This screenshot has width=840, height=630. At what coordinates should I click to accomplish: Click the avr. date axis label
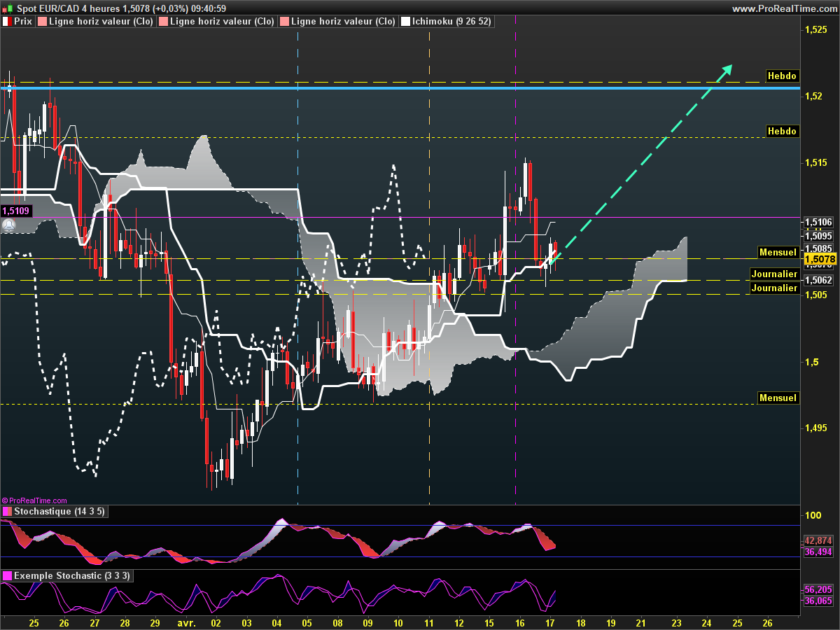(186, 622)
